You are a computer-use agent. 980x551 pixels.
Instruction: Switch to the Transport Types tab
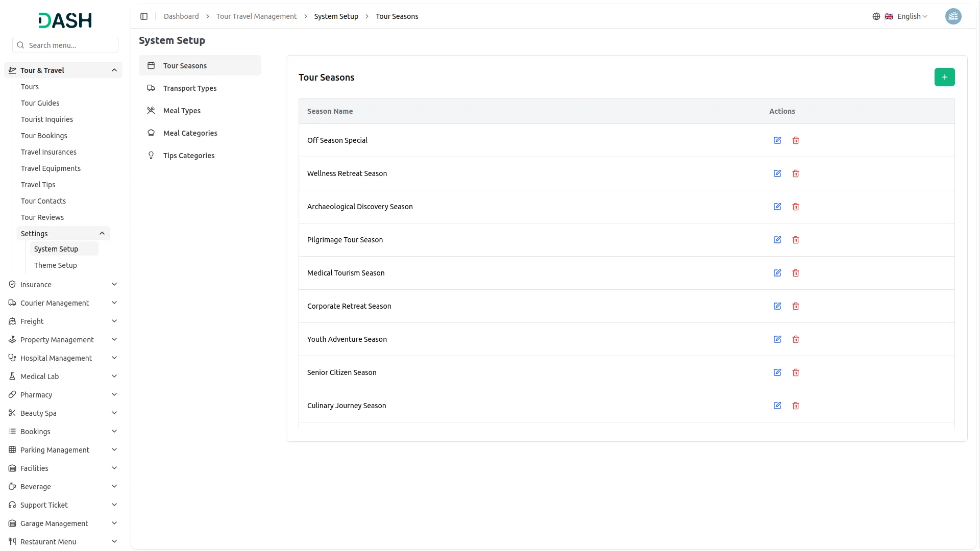(x=190, y=88)
